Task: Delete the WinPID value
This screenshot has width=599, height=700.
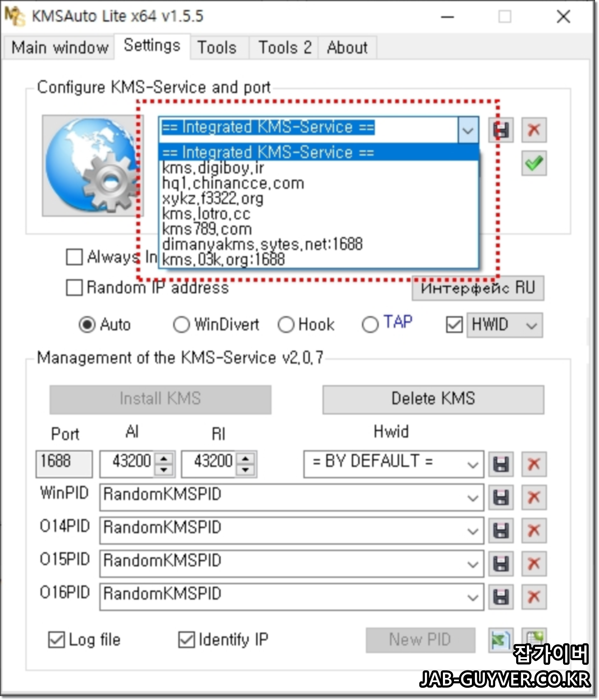Action: pos(534,497)
